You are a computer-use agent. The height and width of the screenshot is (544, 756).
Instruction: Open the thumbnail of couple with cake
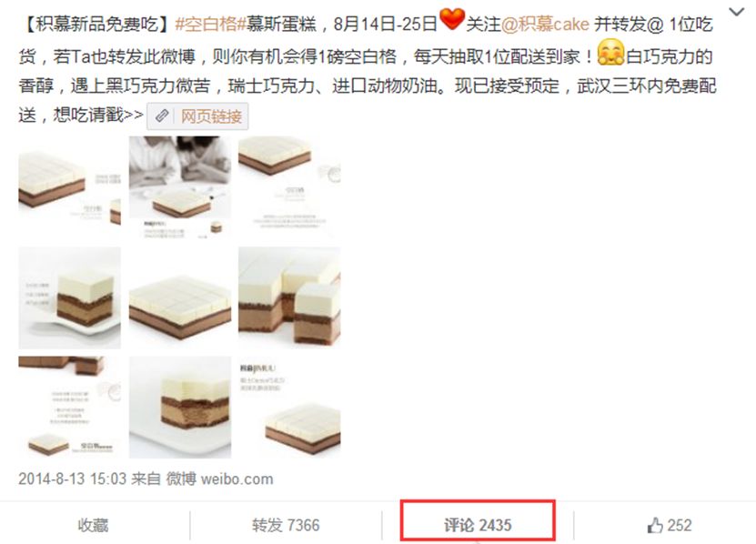point(180,187)
